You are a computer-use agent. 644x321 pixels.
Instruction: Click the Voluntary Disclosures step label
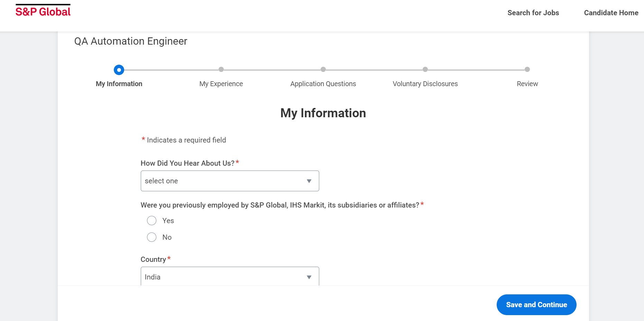[x=425, y=84]
